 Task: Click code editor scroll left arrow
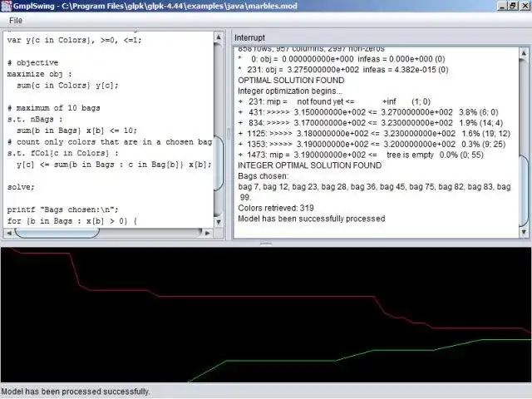tap(8, 233)
